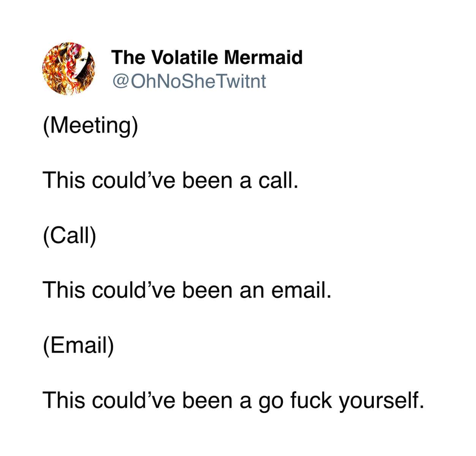Click the display name The Volatile Mermaid
476x456 pixels.
tap(207, 57)
